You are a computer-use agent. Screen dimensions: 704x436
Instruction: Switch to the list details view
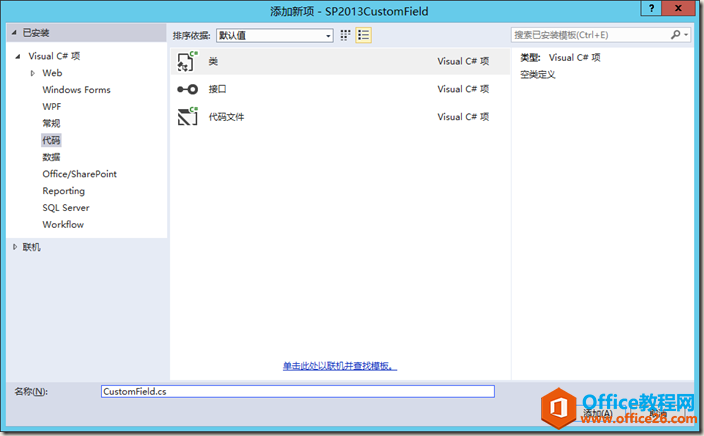363,35
